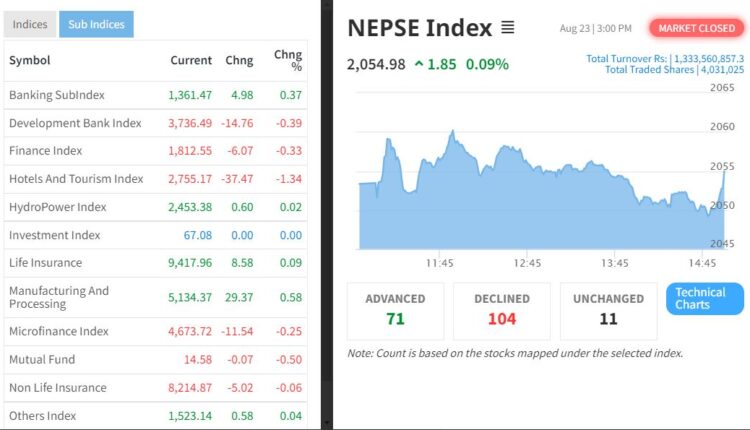Open Finance Index entry
750x430 pixels.
click(46, 151)
